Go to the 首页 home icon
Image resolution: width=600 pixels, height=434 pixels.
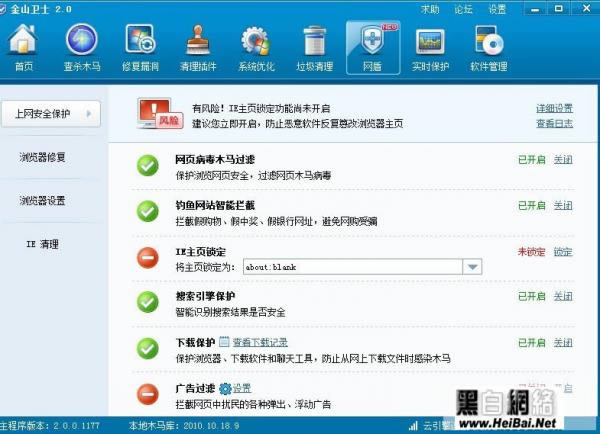click(23, 47)
